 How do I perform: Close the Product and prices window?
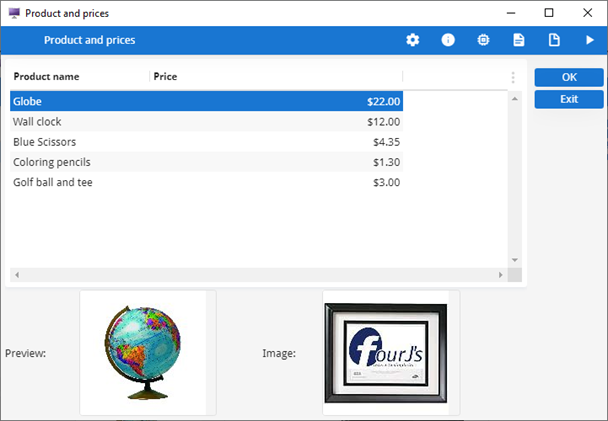[x=587, y=13]
